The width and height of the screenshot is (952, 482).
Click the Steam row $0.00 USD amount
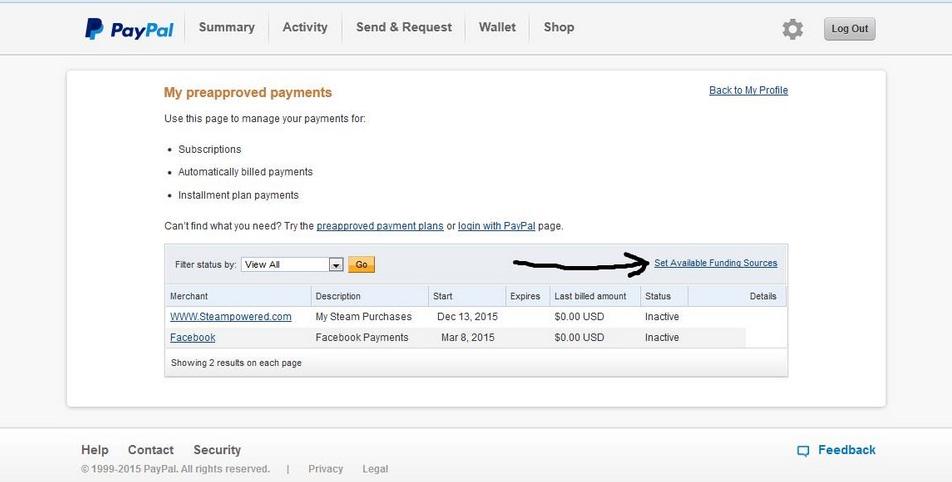click(579, 317)
